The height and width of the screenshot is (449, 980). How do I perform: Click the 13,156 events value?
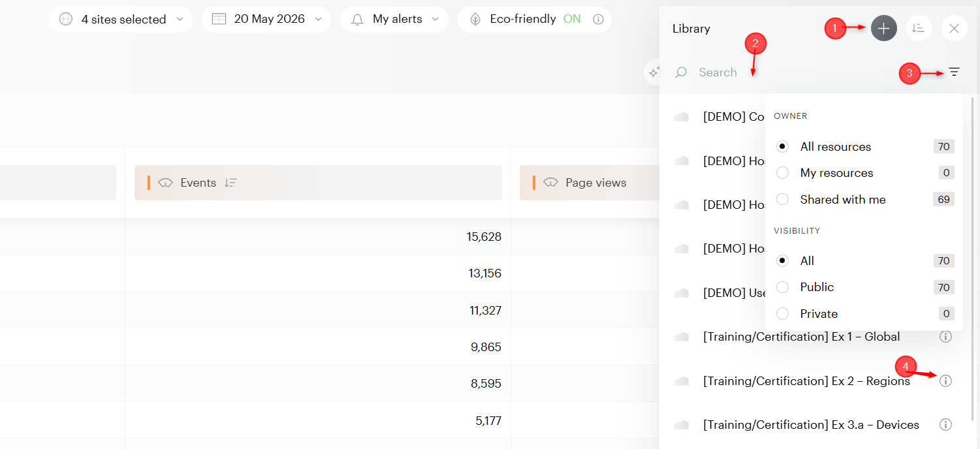coord(484,273)
